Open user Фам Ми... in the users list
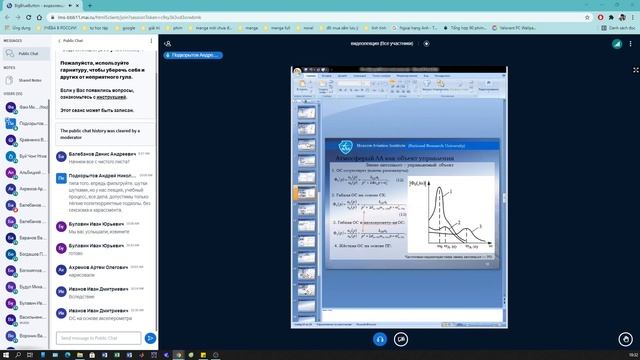This screenshot has width=640, height=360. point(26,107)
